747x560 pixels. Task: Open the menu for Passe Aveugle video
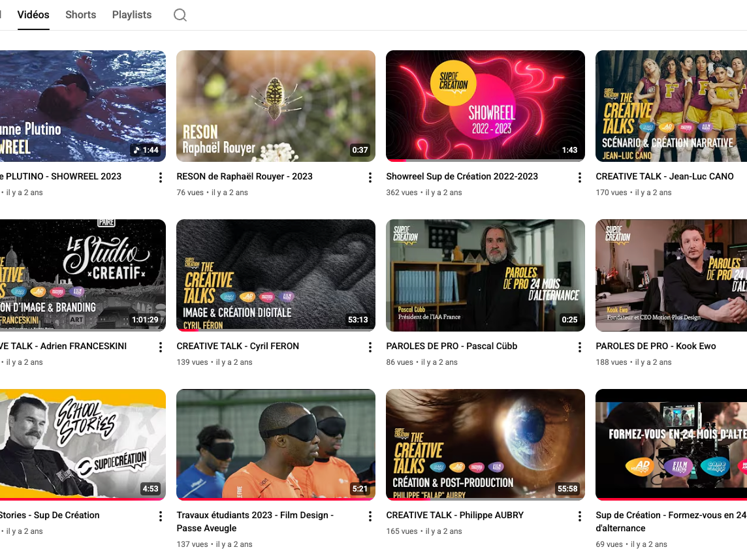pyautogui.click(x=370, y=516)
